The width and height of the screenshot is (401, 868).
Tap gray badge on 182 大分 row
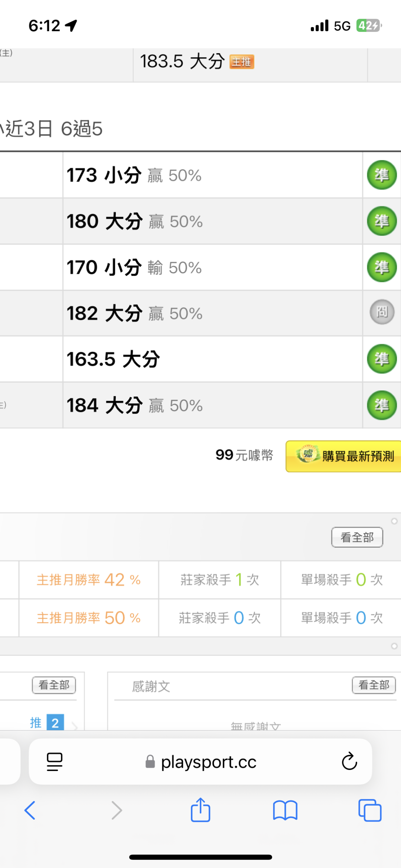pos(382,312)
